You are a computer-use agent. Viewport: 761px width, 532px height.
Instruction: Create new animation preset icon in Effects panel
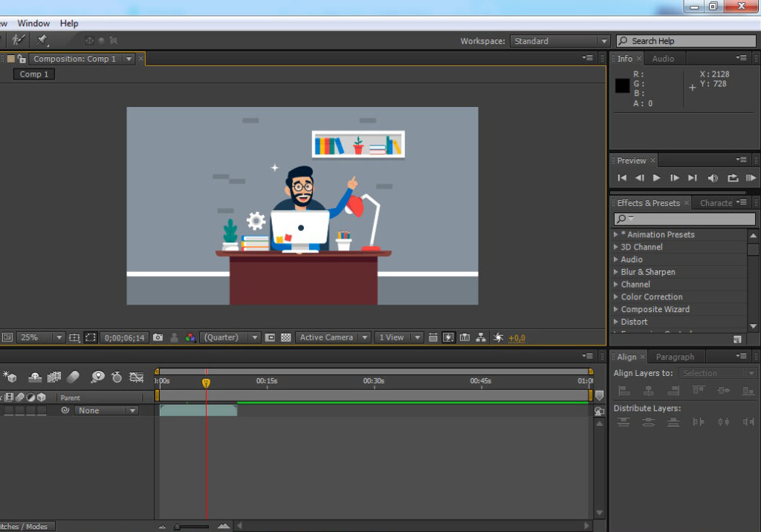[737, 339]
